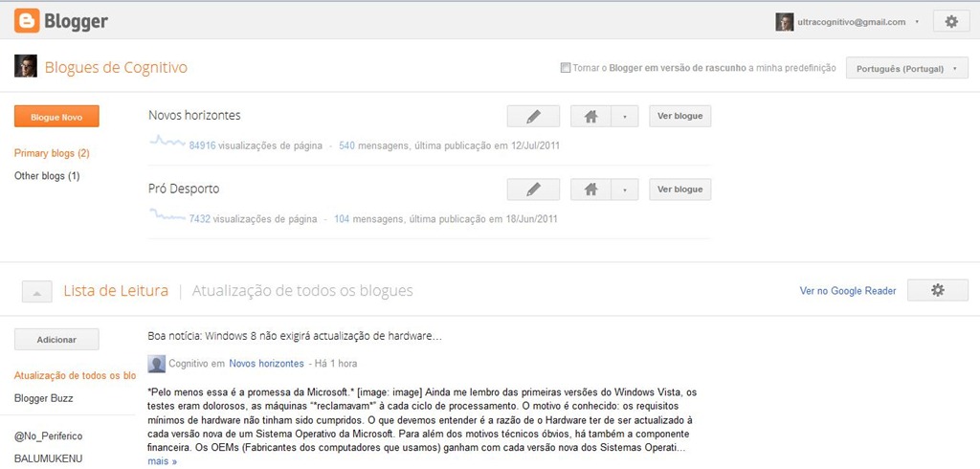The width and height of the screenshot is (980, 469).
Task: Click Cognitivo author avatar icon
Action: pyautogui.click(x=157, y=364)
